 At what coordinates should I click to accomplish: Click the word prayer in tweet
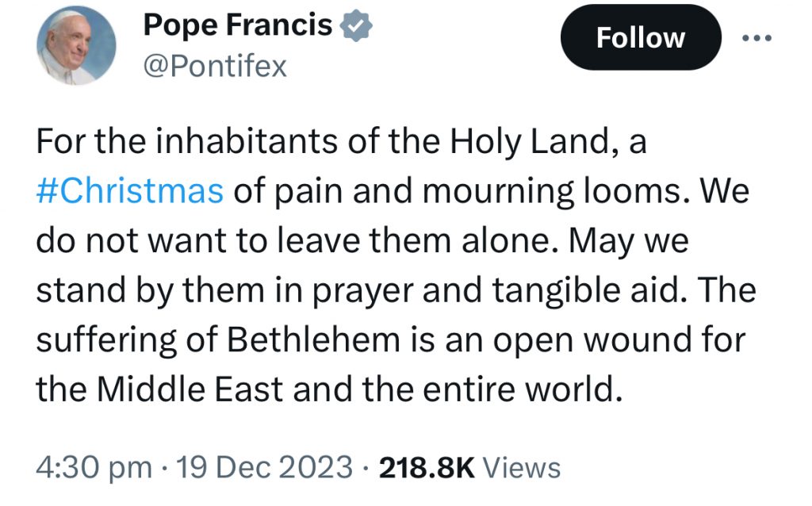click(x=363, y=292)
